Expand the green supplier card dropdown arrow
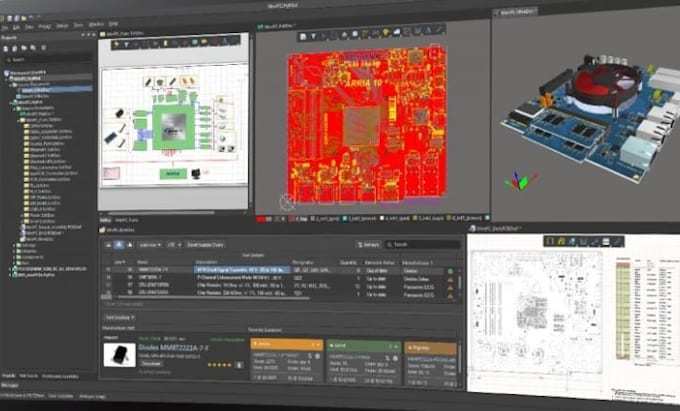 [397, 346]
